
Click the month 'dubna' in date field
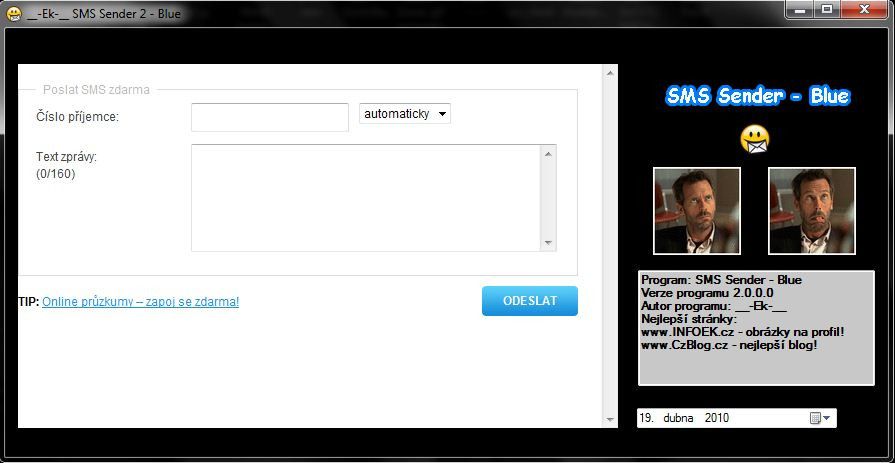tap(678, 418)
